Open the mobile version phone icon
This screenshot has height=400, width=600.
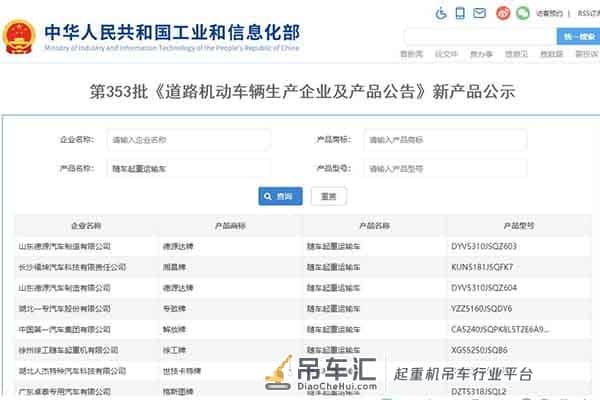(460, 13)
